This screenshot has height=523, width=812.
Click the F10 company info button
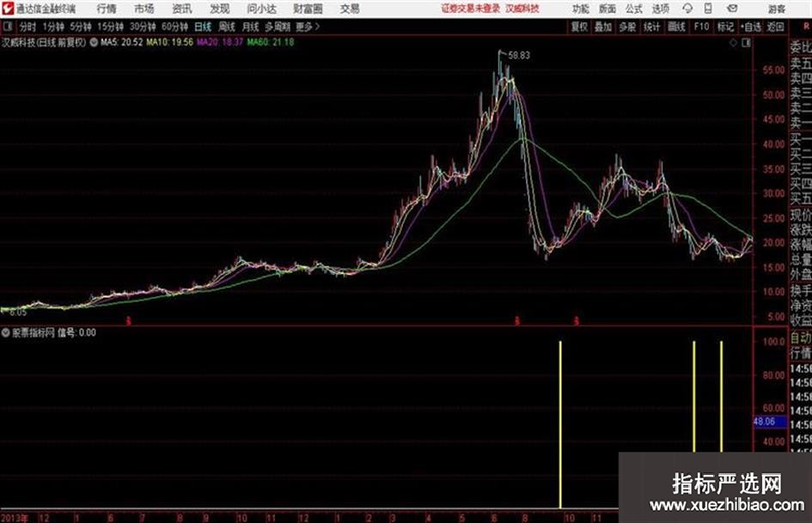(x=702, y=27)
